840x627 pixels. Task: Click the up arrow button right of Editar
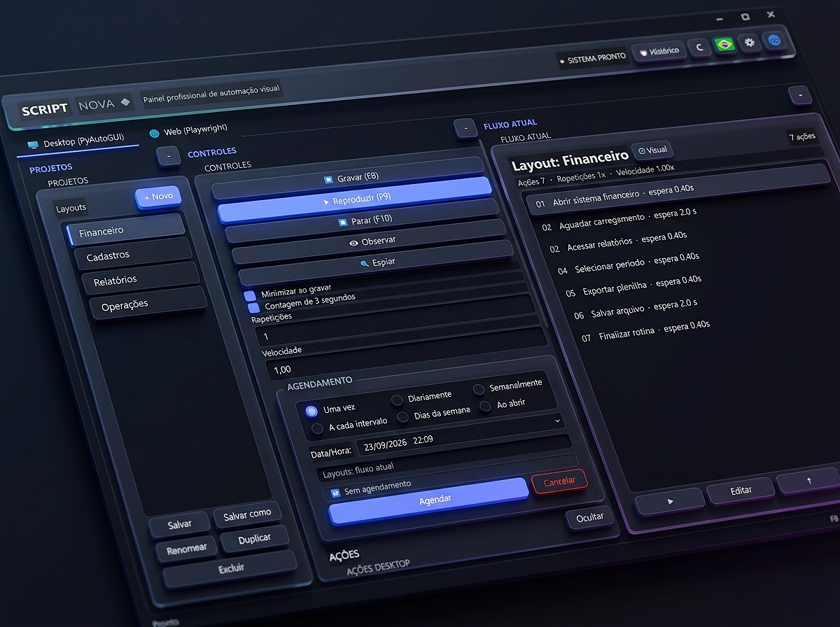[807, 481]
